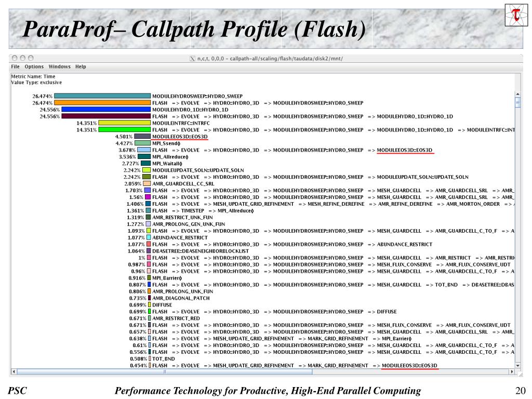Click the horizontal scrollbar left arrow
This screenshot has width=532, height=399.
tap(14, 371)
